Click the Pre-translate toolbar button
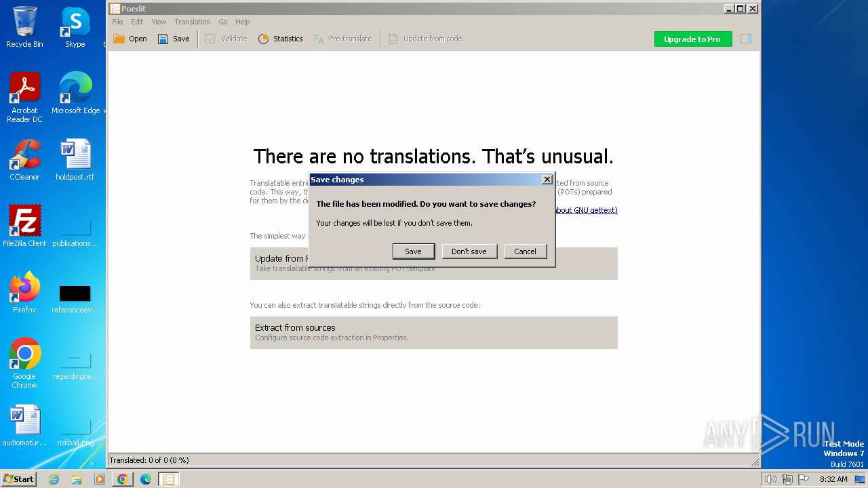 pos(342,39)
